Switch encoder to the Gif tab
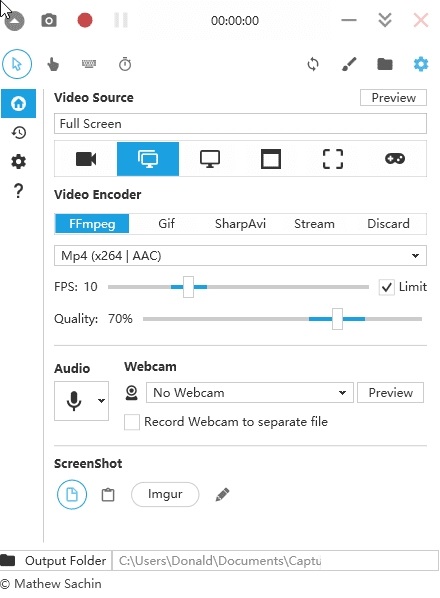The width and height of the screenshot is (440, 598). tap(166, 223)
